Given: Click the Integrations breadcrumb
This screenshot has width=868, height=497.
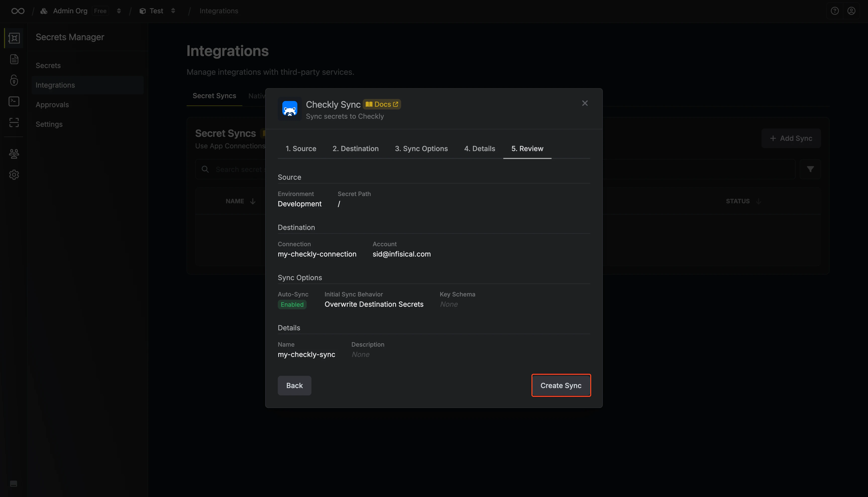Looking at the screenshot, I should click(x=219, y=11).
